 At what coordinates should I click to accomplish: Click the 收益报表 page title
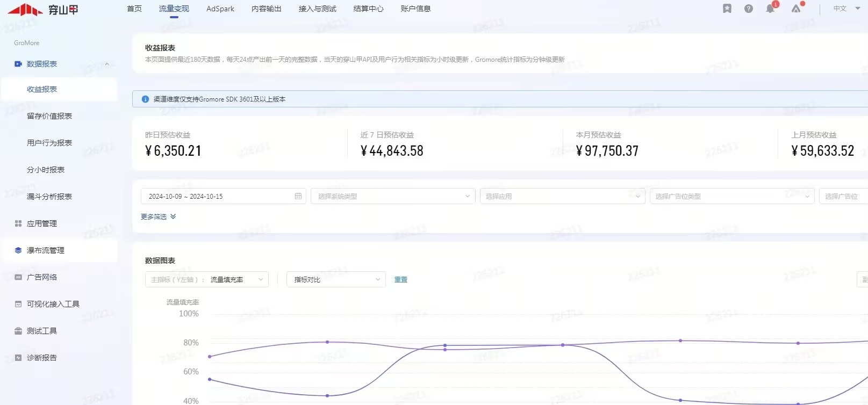160,48
